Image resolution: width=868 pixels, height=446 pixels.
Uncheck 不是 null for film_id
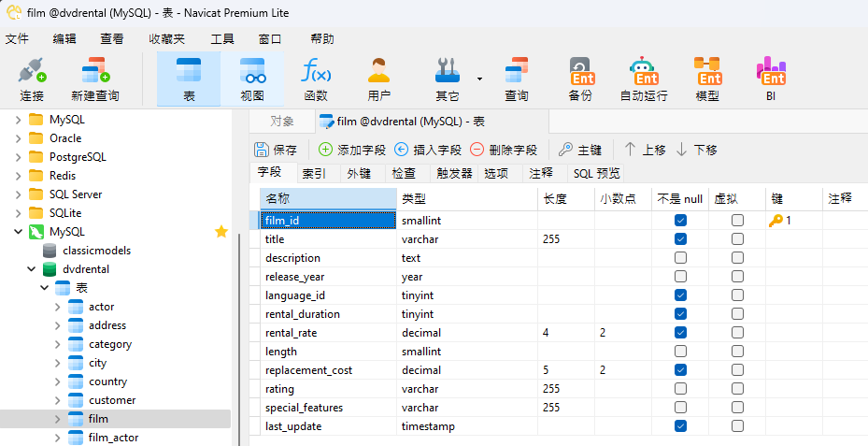click(681, 221)
